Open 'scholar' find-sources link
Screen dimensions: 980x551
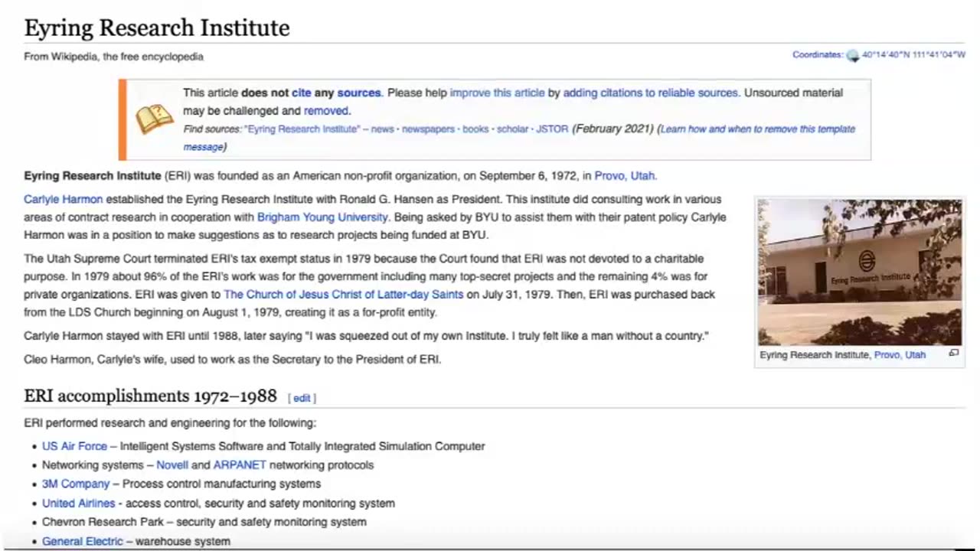pos(512,129)
